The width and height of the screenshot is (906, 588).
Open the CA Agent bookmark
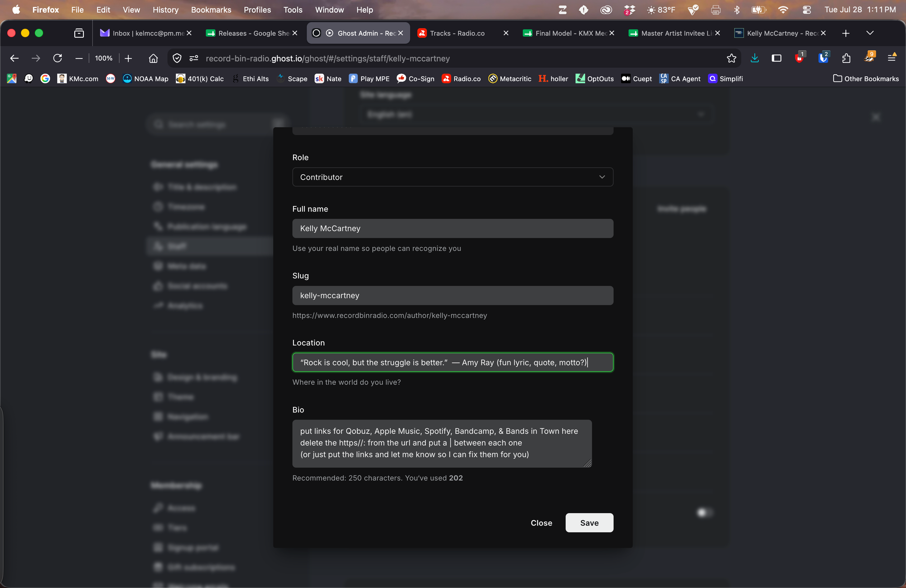click(680, 79)
